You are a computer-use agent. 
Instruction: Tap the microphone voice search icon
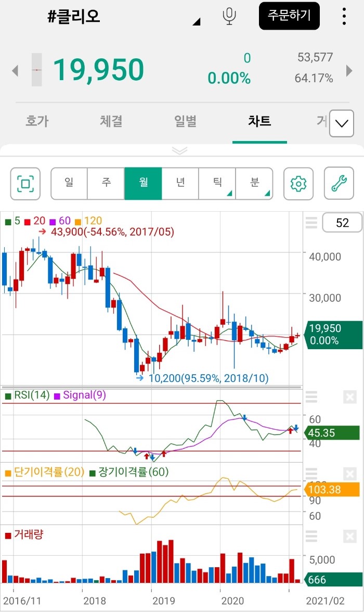tap(229, 17)
